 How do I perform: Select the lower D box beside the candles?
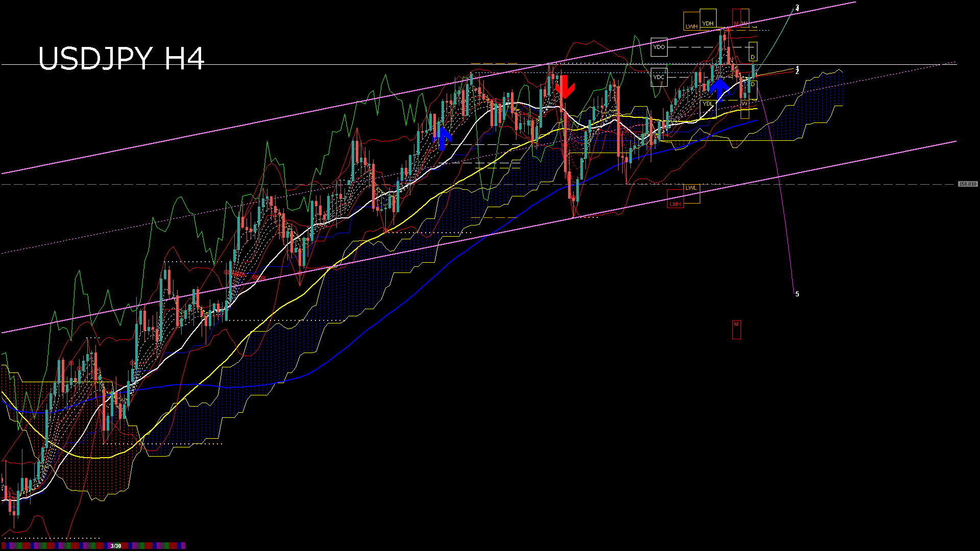(x=754, y=84)
